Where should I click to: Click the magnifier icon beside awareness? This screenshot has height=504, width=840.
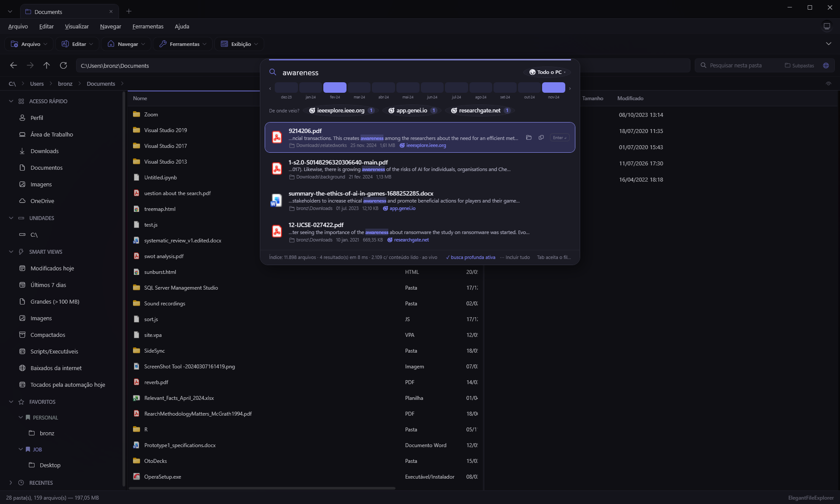[x=273, y=72]
